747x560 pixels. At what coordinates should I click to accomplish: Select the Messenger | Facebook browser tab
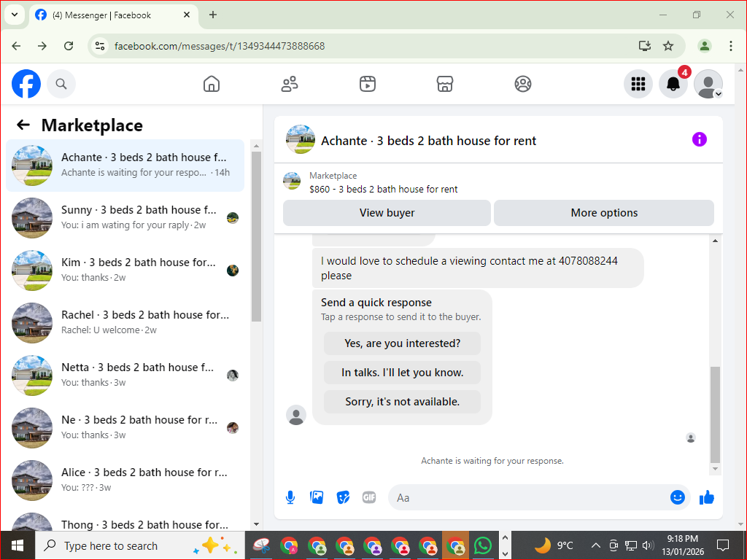113,15
